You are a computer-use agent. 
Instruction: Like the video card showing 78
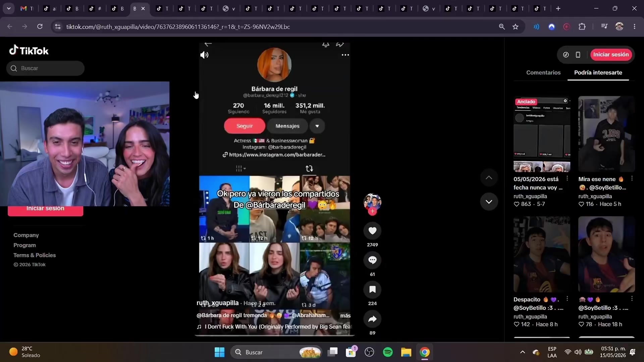click(x=581, y=324)
